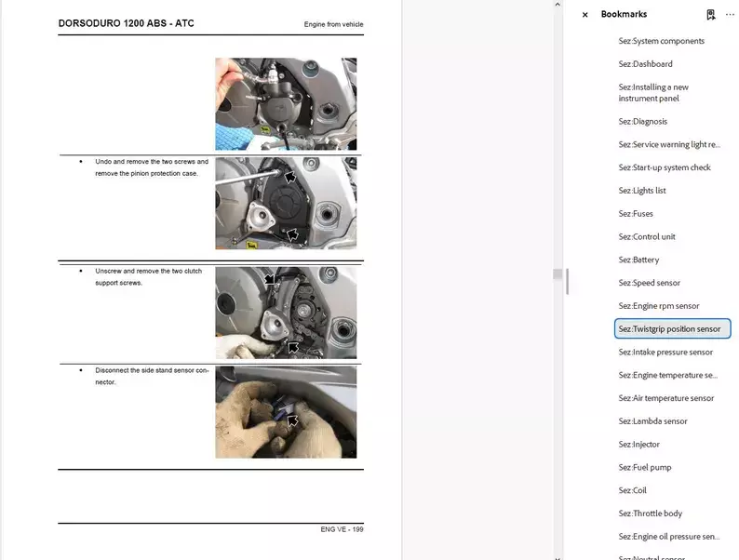
Task: Jump to the Diagnosis section bookmark
Action: tap(642, 122)
